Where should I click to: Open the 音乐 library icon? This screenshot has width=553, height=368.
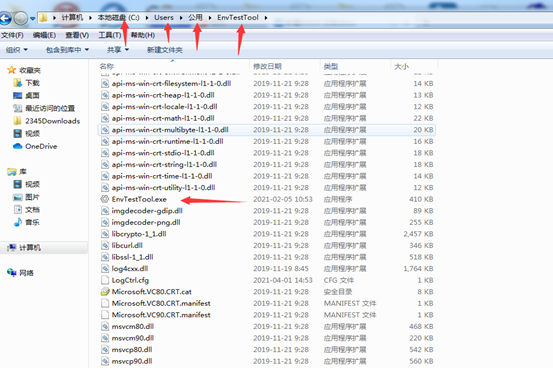click(x=18, y=222)
